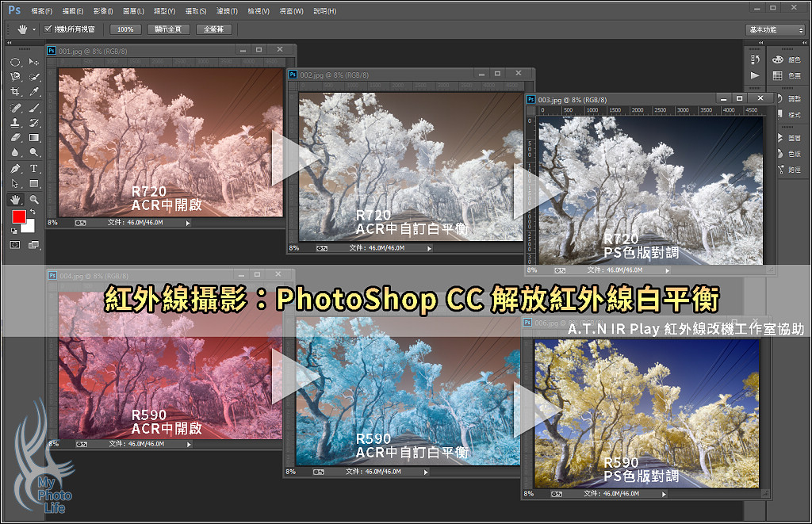Click the 100% zoom button

tap(125, 29)
